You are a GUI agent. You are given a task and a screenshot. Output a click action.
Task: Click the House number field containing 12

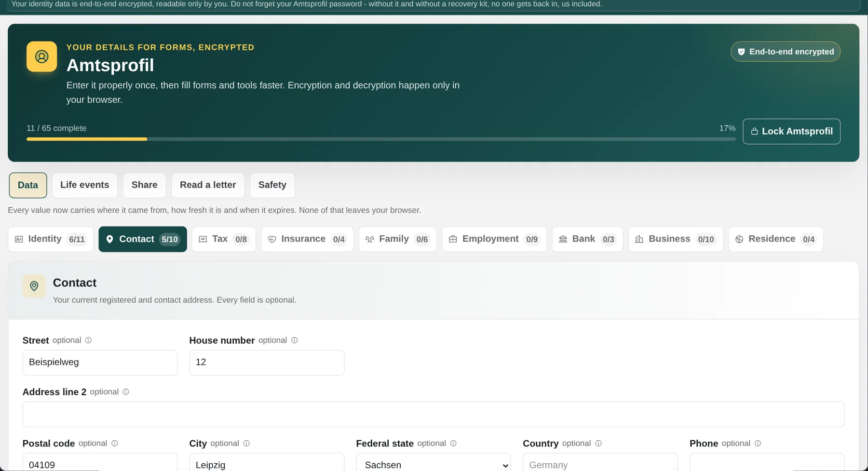[x=267, y=363]
